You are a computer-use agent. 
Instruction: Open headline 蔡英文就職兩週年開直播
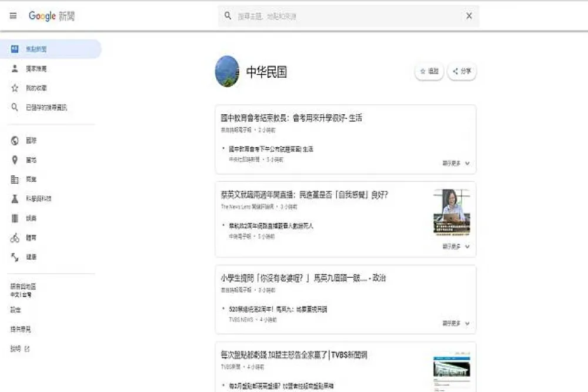coord(304,195)
